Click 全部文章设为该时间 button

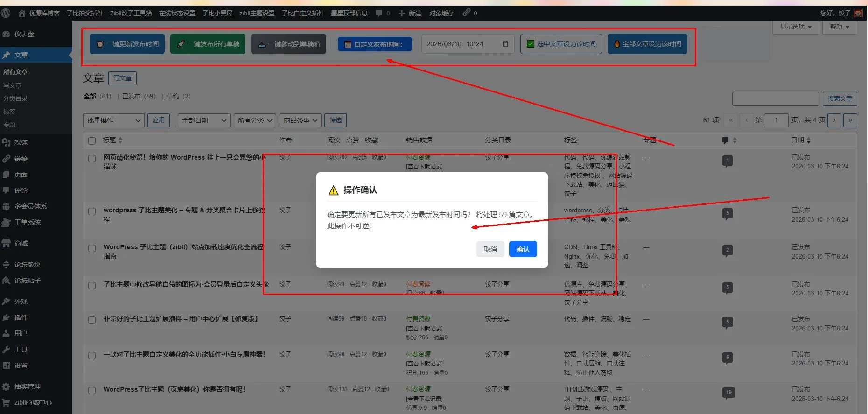647,44
